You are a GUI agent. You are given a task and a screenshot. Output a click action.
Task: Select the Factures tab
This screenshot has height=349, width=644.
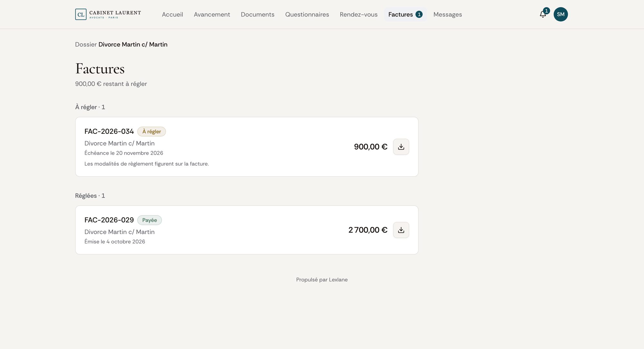[x=405, y=15]
